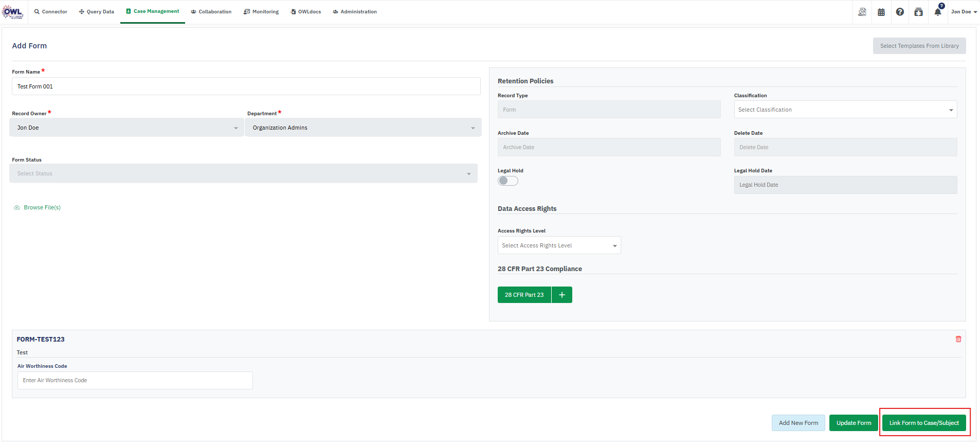Expand the Select Classification dropdown

pos(845,110)
